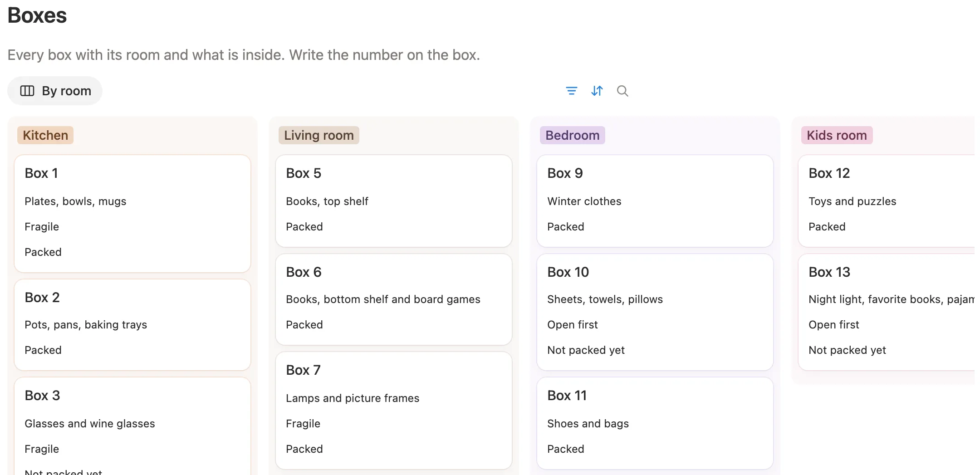980x475 pixels.
Task: Click the Packed status on Box 11
Action: click(x=566, y=449)
